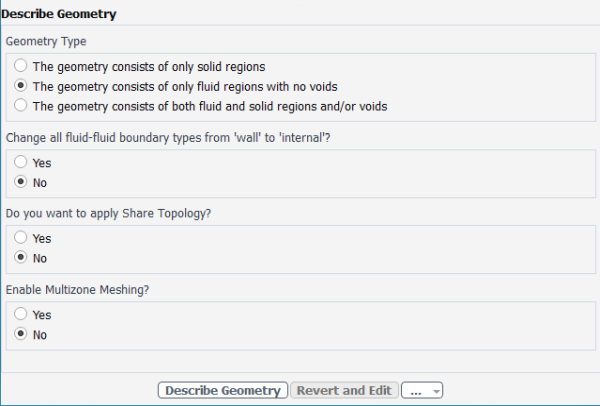
Task: Click the Revert and Edit button
Action: pos(345,390)
